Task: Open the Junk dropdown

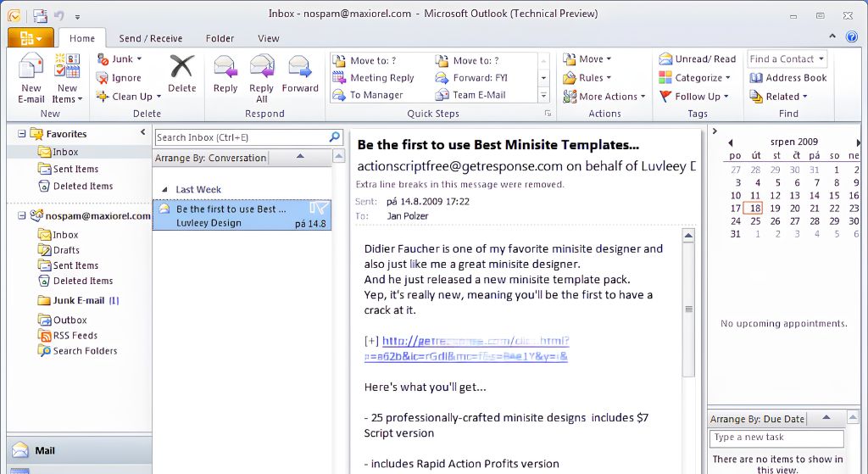Action: (x=119, y=59)
